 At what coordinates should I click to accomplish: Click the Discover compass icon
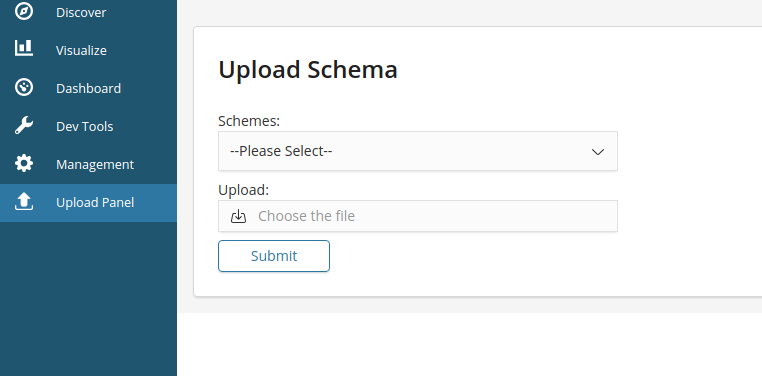tap(24, 11)
